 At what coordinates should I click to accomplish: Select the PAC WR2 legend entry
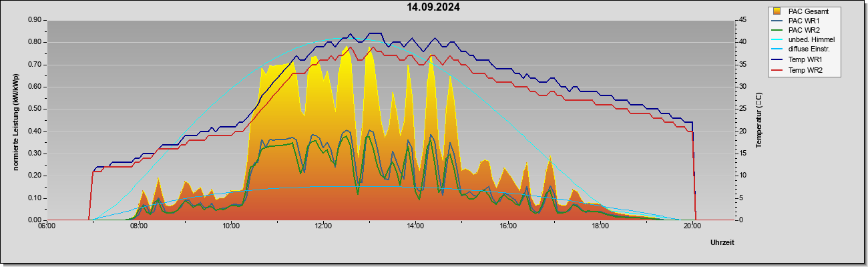point(803,30)
